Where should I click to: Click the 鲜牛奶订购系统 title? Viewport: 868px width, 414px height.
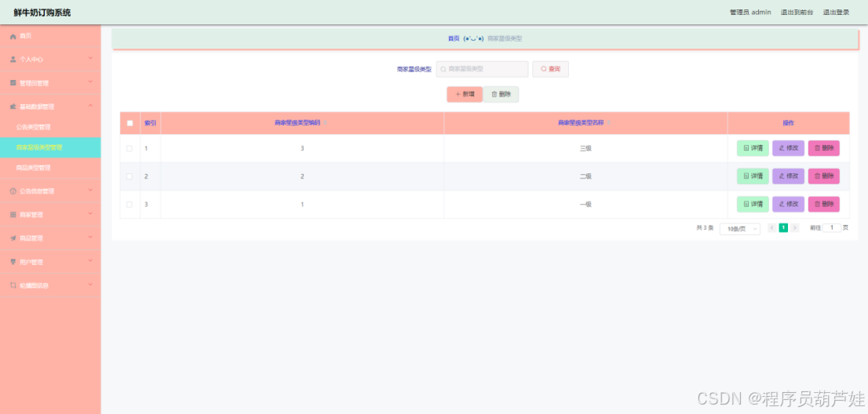click(42, 13)
